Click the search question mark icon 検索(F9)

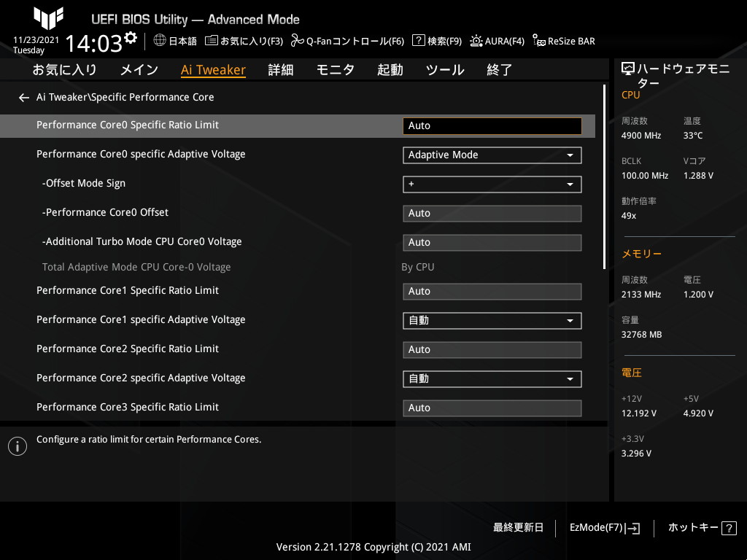click(x=418, y=41)
